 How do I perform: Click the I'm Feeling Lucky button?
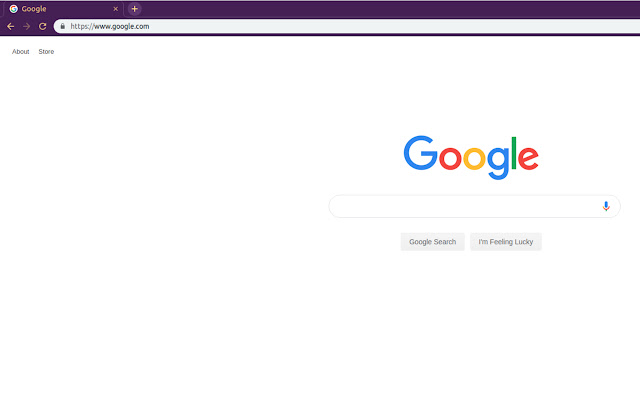tap(506, 242)
